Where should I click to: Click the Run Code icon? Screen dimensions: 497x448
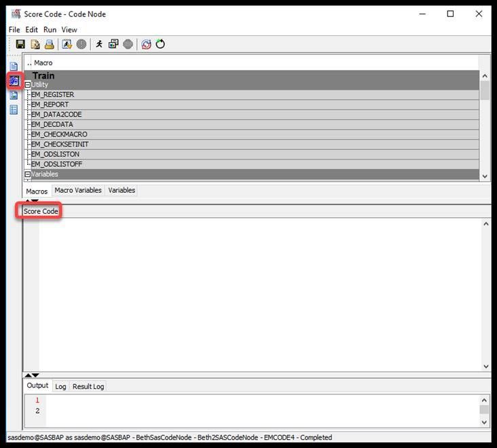pyautogui.click(x=67, y=44)
